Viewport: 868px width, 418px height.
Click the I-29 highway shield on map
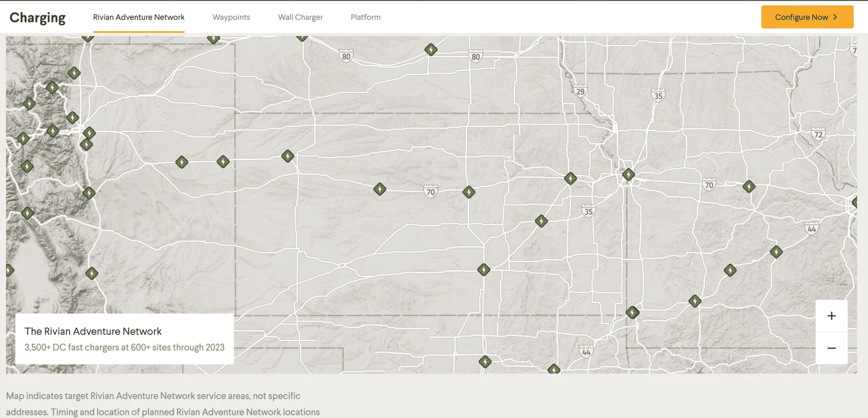click(x=580, y=91)
